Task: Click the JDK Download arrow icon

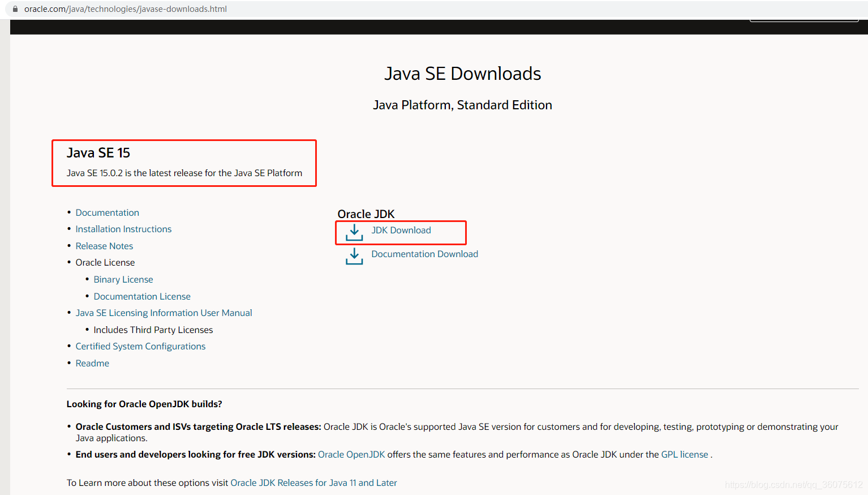Action: click(354, 232)
